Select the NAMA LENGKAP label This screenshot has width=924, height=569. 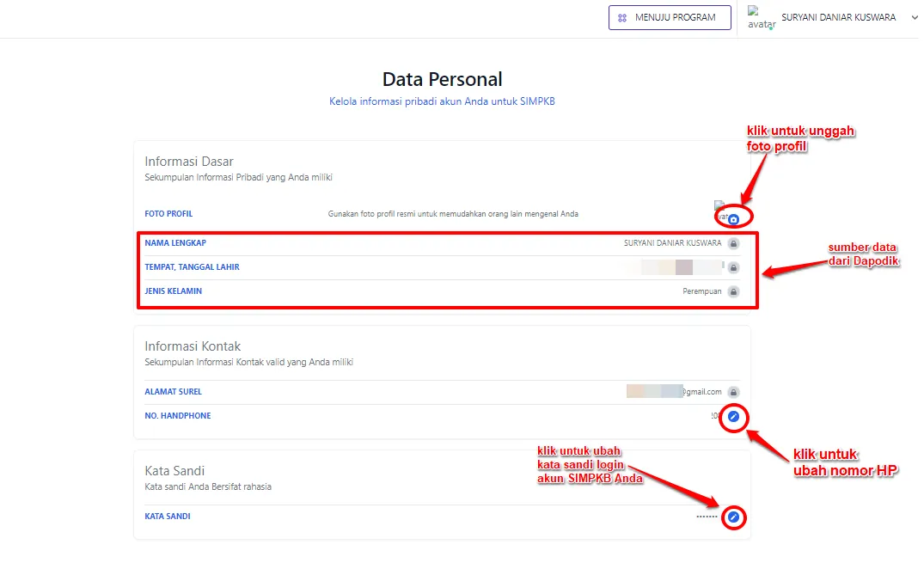point(175,243)
